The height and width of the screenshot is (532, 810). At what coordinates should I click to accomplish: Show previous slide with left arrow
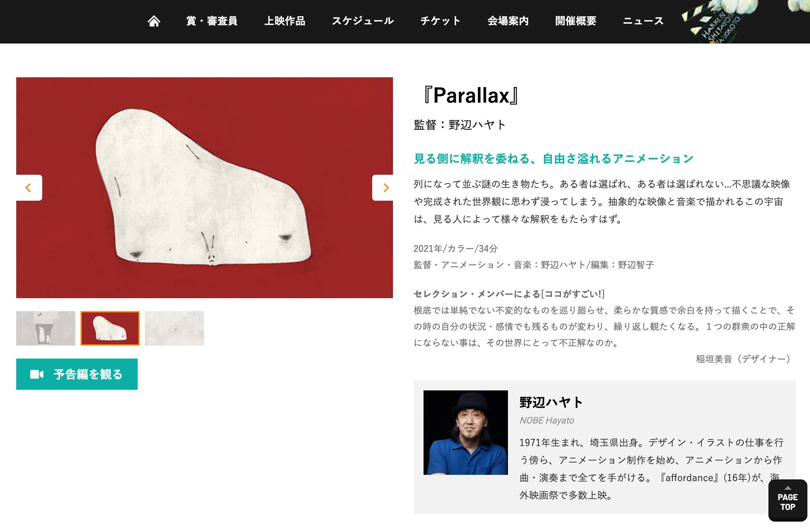(x=29, y=187)
